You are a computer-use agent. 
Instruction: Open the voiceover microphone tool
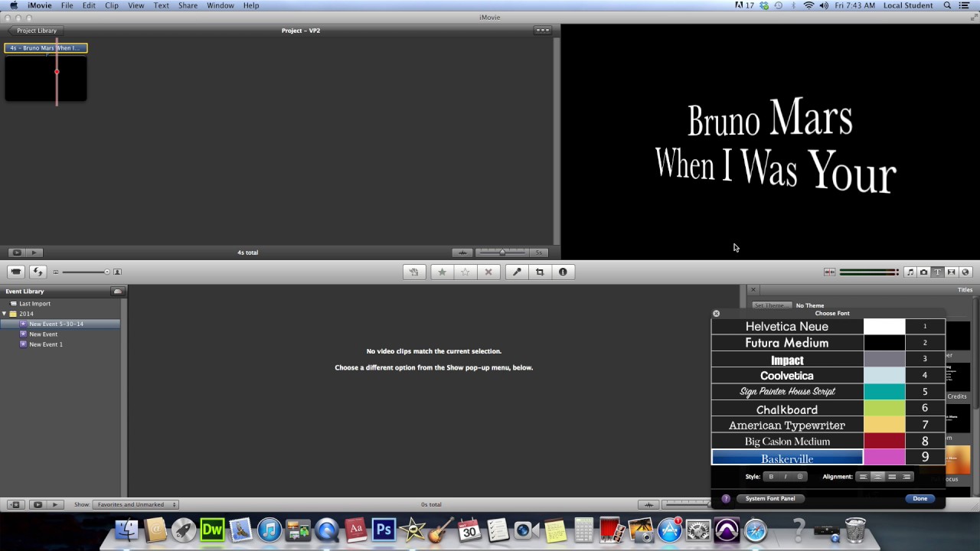[x=517, y=272]
